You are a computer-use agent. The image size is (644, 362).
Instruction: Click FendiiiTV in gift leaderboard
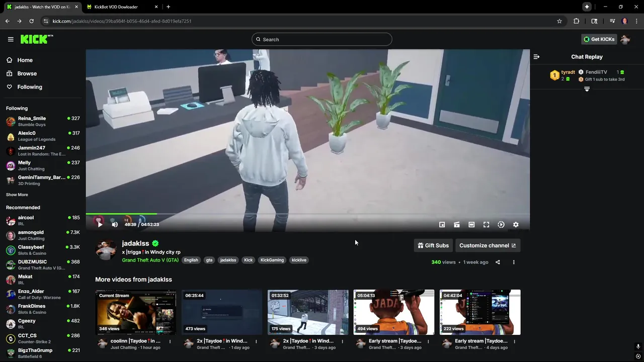click(596, 72)
